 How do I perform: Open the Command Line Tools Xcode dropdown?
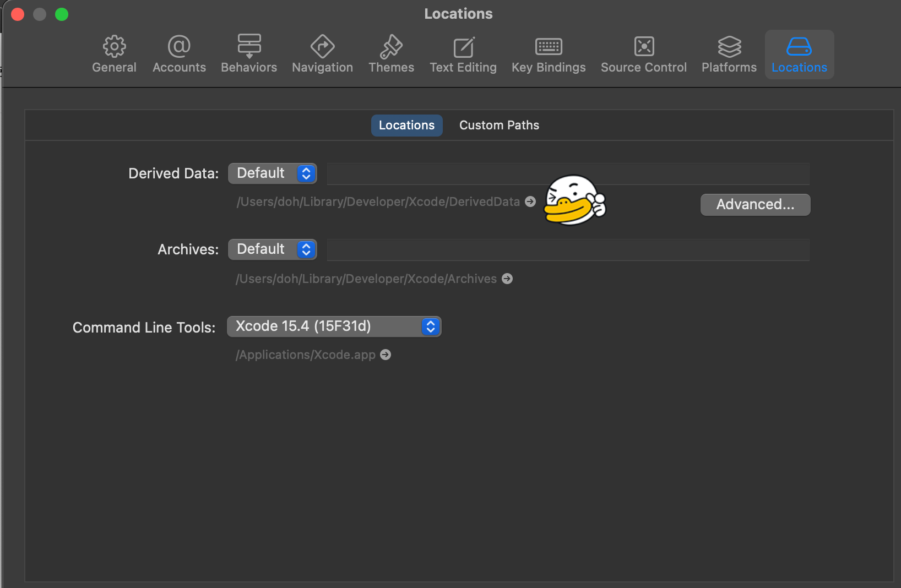pyautogui.click(x=334, y=326)
